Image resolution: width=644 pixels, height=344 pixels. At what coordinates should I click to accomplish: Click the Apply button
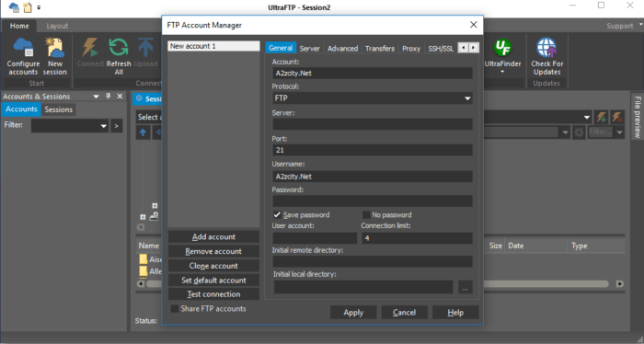(x=353, y=313)
